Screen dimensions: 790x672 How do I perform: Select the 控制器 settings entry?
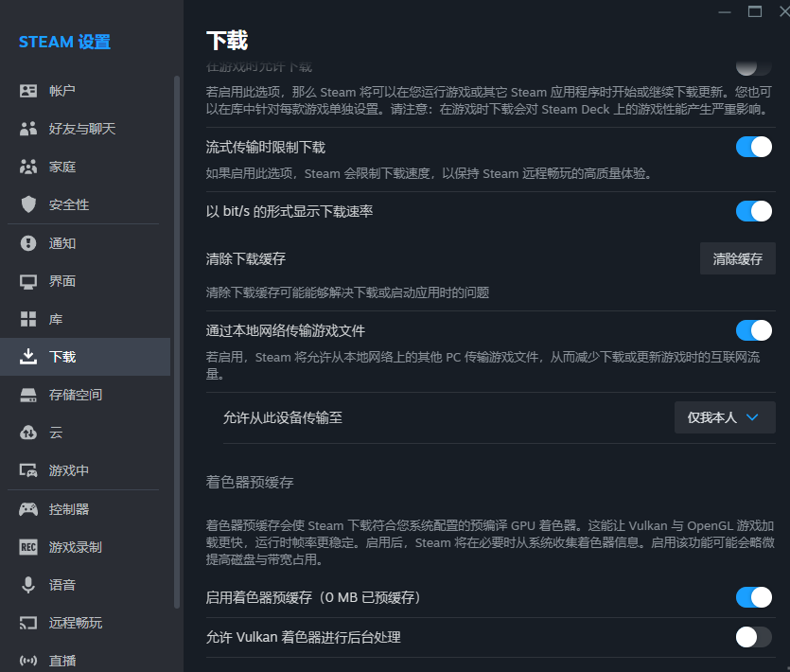pos(85,509)
